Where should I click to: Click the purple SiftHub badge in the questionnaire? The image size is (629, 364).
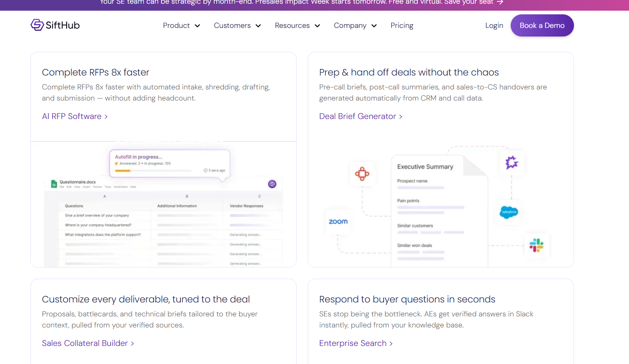272,184
